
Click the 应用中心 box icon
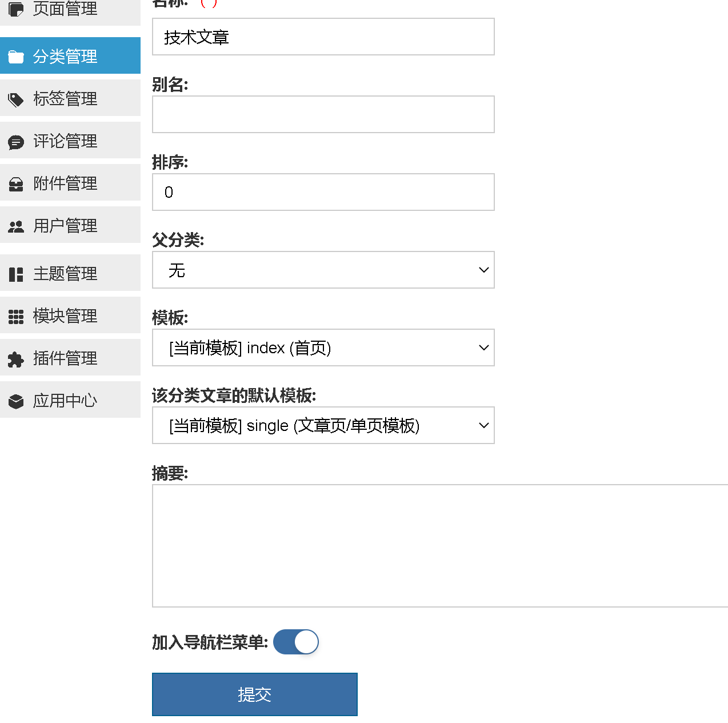[16, 401]
